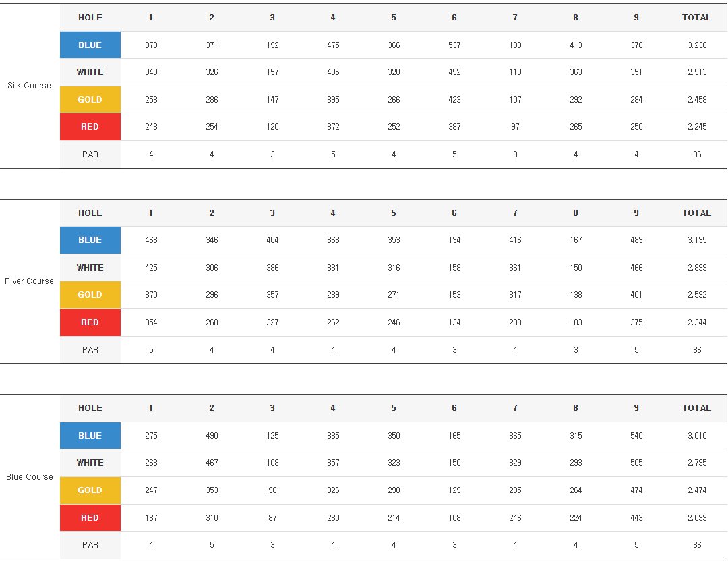Click the Blue Course row label
The height and width of the screenshot is (564, 728).
29,477
